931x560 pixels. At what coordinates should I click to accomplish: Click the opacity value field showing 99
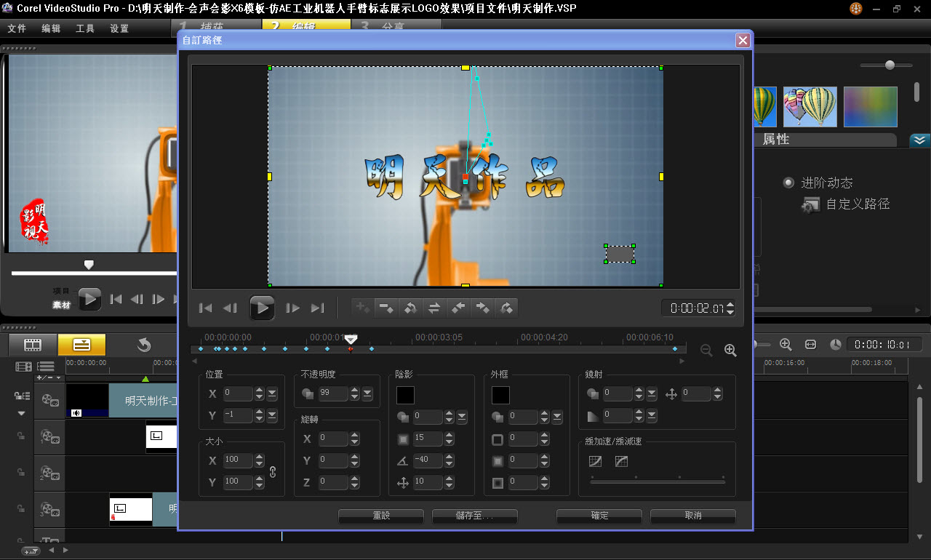pyautogui.click(x=333, y=394)
